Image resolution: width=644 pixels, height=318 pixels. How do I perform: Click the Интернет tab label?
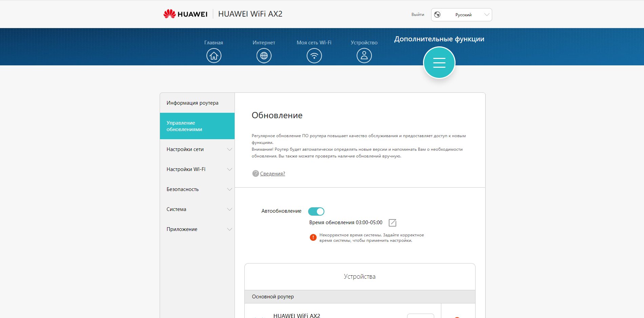(x=264, y=43)
